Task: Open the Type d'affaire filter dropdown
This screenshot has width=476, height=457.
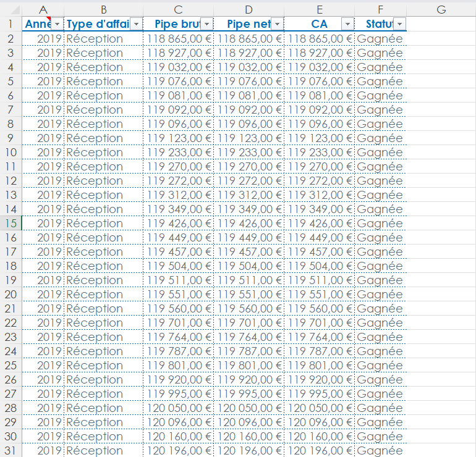Action: (x=136, y=24)
